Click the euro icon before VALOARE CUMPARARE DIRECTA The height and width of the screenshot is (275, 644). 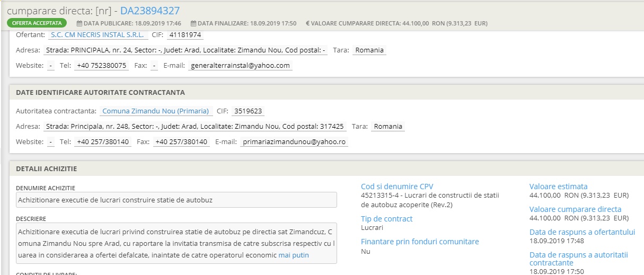pos(308,23)
